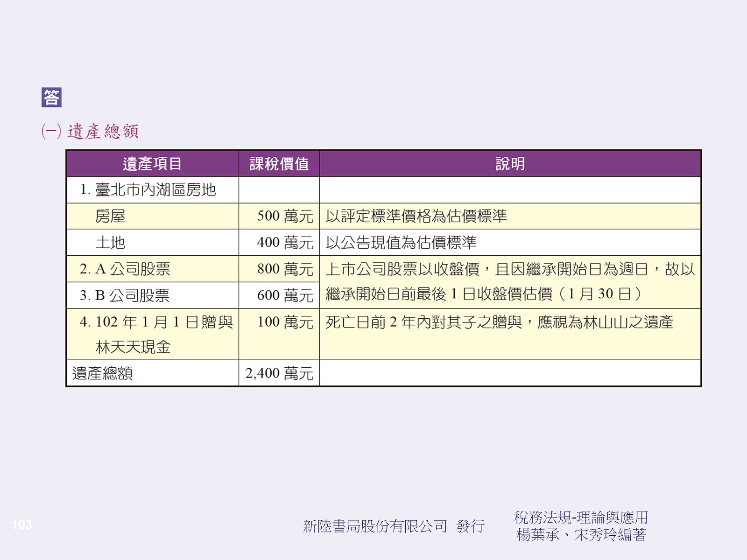Select the footer title 稅務法規-理論與應用
Image resolution: width=747 pixels, height=560 pixels.
[581, 518]
